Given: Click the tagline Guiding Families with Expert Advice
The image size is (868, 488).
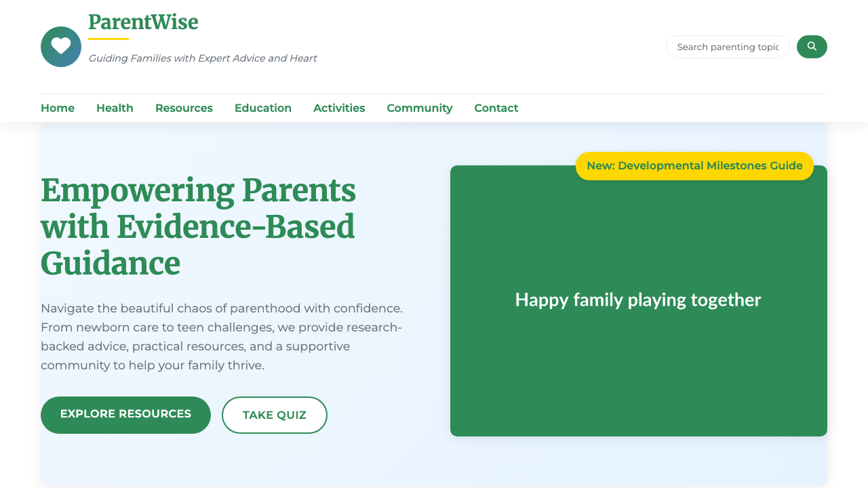Looking at the screenshot, I should tap(203, 58).
